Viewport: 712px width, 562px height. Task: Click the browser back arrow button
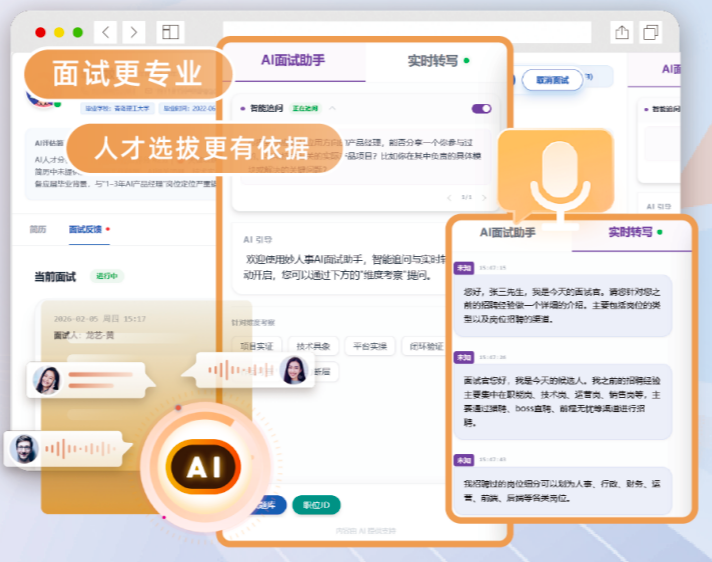point(107,32)
